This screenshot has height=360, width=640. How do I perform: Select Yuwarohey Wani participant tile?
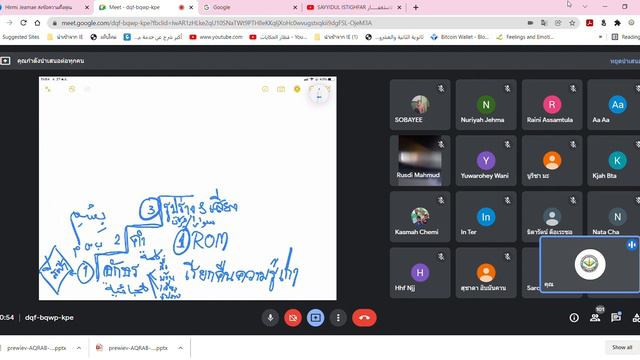click(486, 160)
